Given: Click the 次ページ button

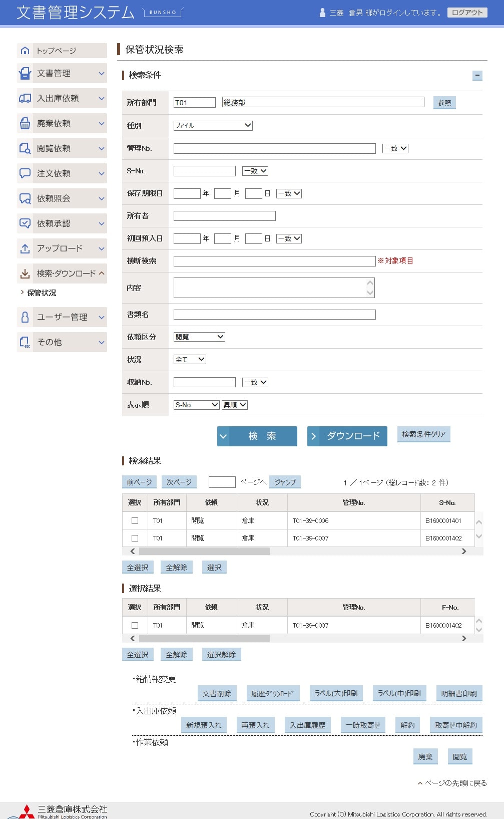Looking at the screenshot, I should [179, 482].
